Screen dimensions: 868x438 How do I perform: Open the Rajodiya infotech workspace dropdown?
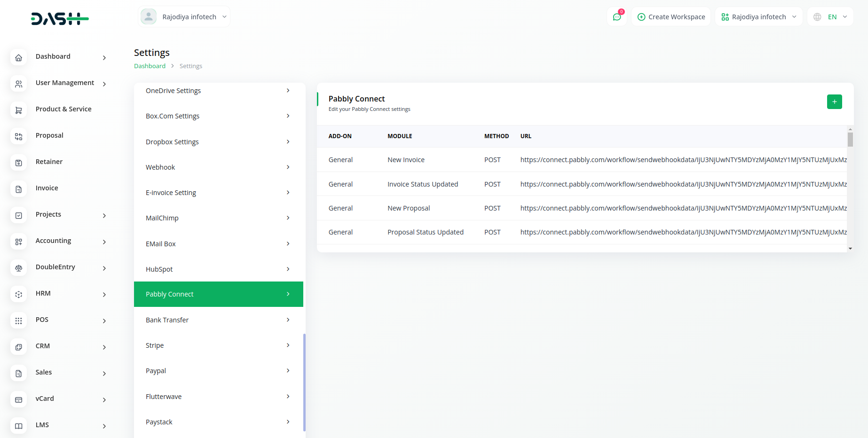pos(758,17)
